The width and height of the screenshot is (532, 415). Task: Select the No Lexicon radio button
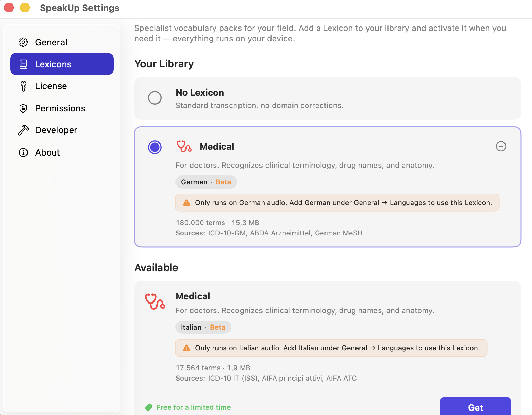point(155,98)
